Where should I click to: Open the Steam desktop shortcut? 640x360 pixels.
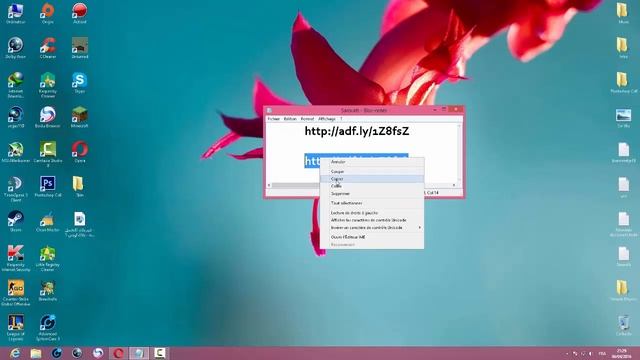pos(16,221)
